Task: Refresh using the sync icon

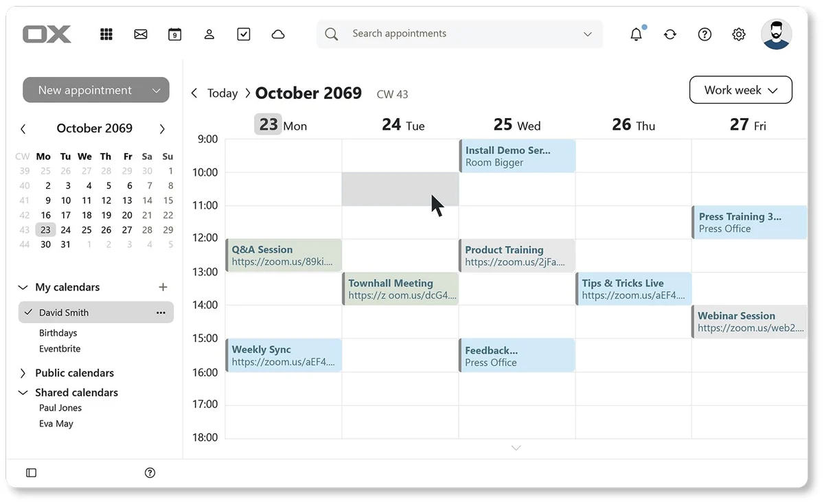Action: 670,34
